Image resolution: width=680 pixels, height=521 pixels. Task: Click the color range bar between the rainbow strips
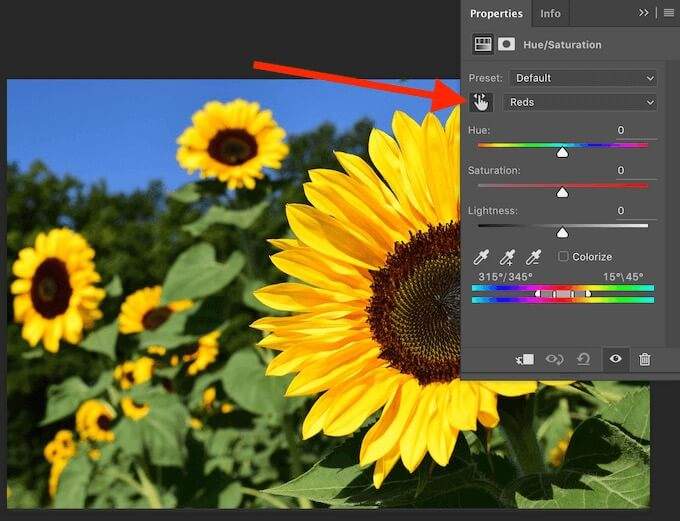(563, 294)
